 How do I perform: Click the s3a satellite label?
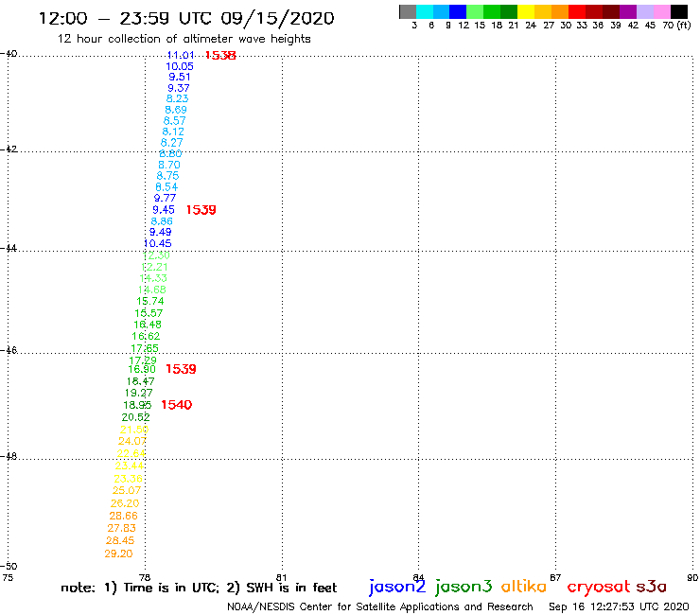coord(652,587)
